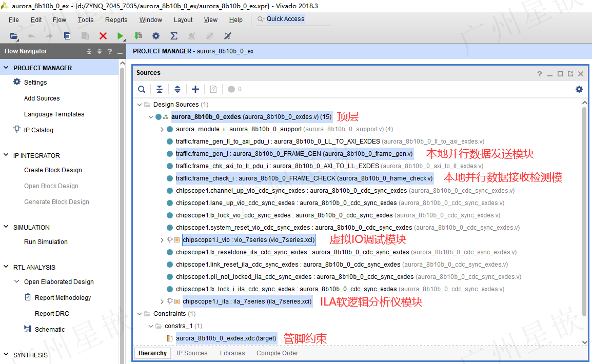Expand chipscope1.i_vio node
This screenshot has height=364, width=592.
click(162, 240)
